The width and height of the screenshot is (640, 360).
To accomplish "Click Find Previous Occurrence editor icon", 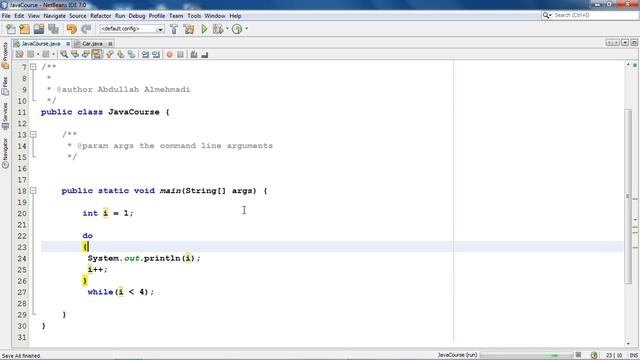I will (75, 54).
